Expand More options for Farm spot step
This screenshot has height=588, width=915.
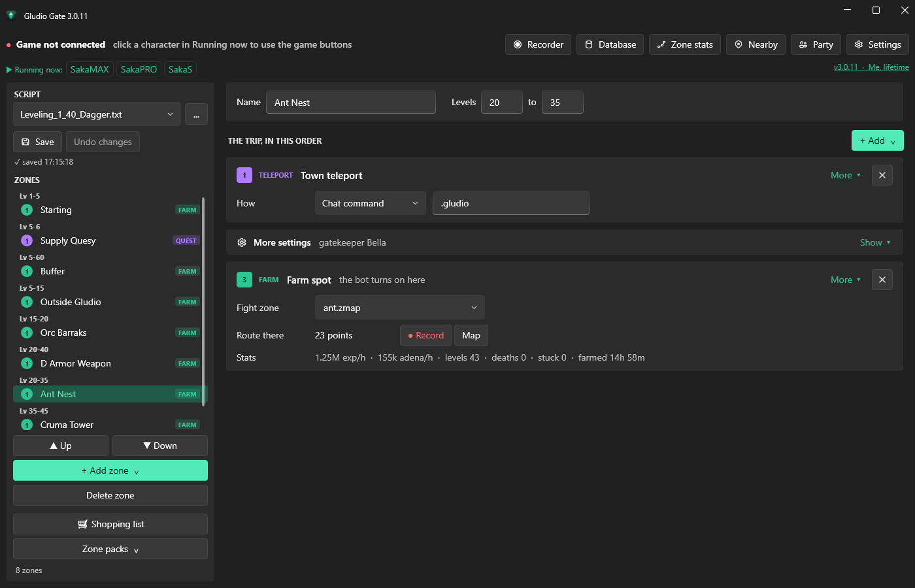[x=846, y=280]
